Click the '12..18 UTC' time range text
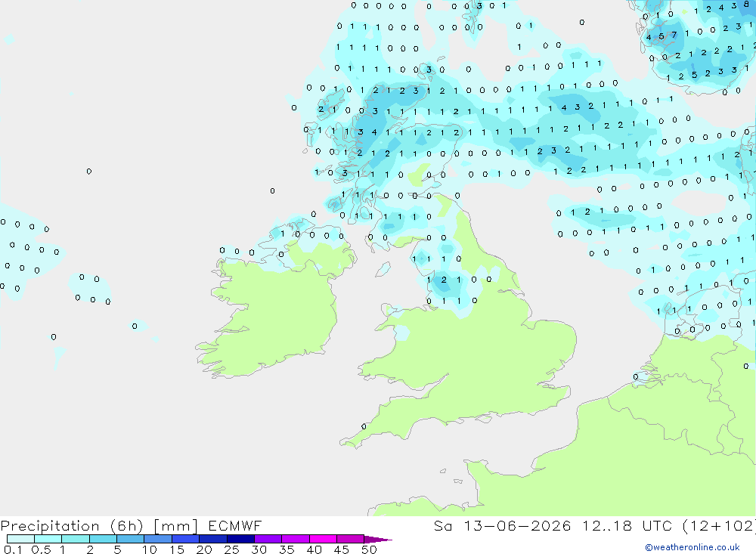Viewport: 756px width, 554px height. point(627,525)
